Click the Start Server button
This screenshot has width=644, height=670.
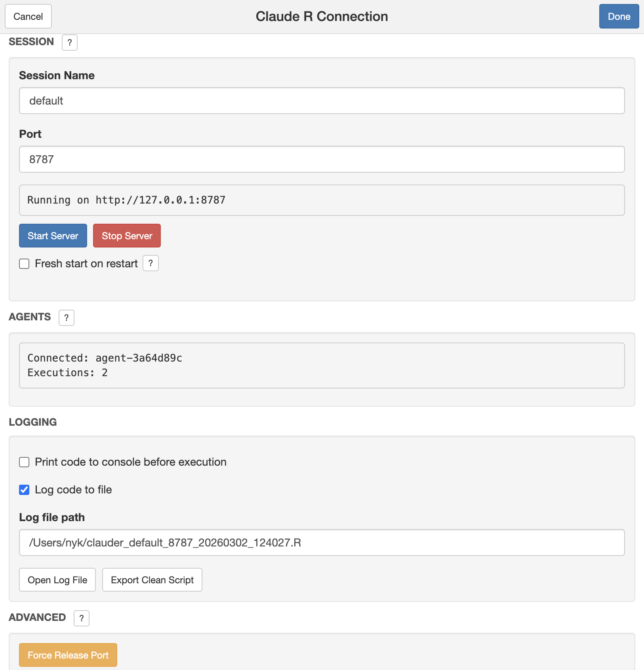click(x=53, y=236)
